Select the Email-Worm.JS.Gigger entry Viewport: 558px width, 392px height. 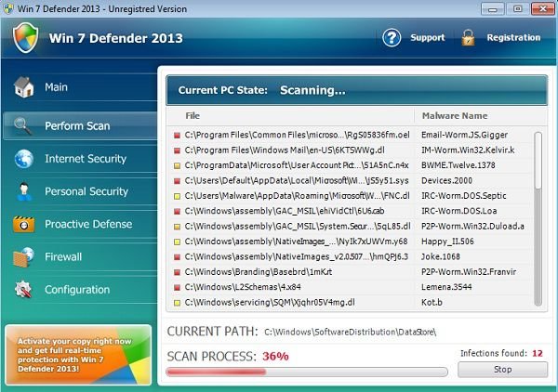click(x=464, y=135)
